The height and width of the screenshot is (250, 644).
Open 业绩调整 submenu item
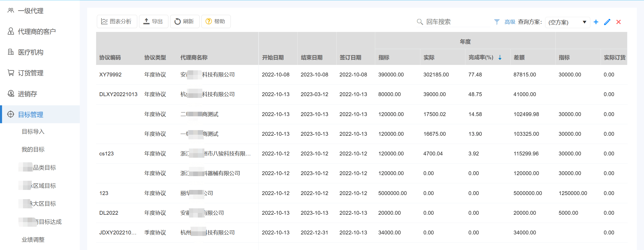[33, 240]
